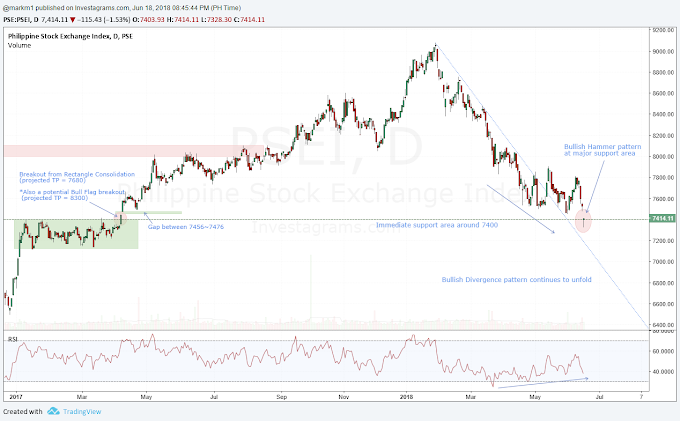
Task: Click the '7' label ending the time axis
Action: tap(641, 396)
